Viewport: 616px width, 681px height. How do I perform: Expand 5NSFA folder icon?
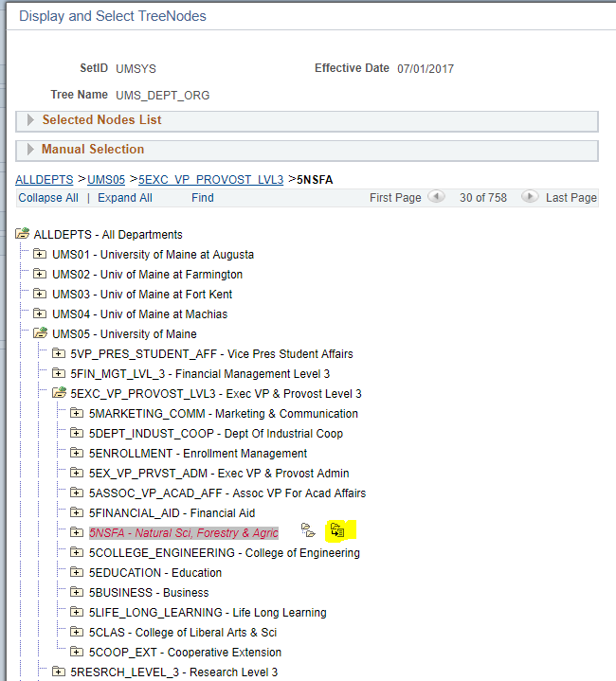77,532
